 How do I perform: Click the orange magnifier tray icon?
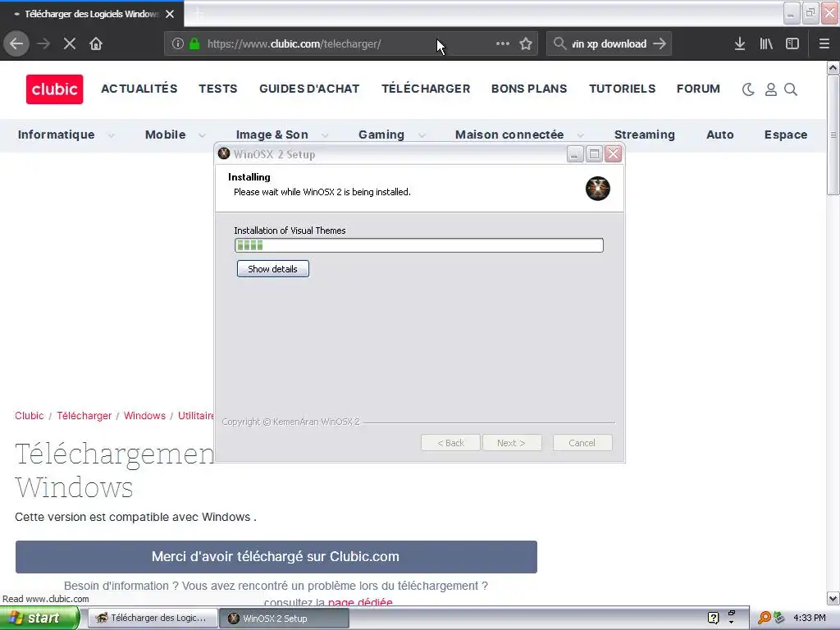[x=764, y=618]
